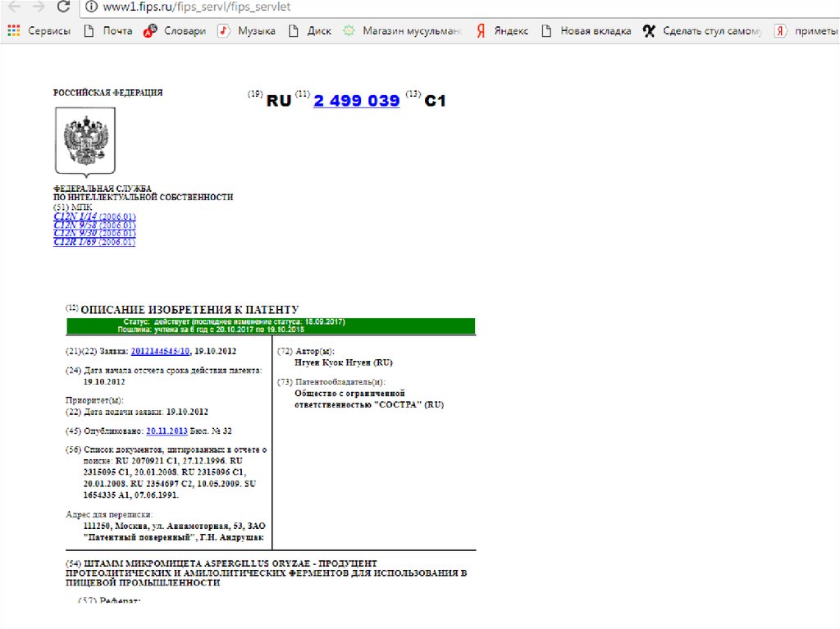The height and width of the screenshot is (629, 840).
Task: Open the Новая вкладка bookmark
Action: (587, 31)
